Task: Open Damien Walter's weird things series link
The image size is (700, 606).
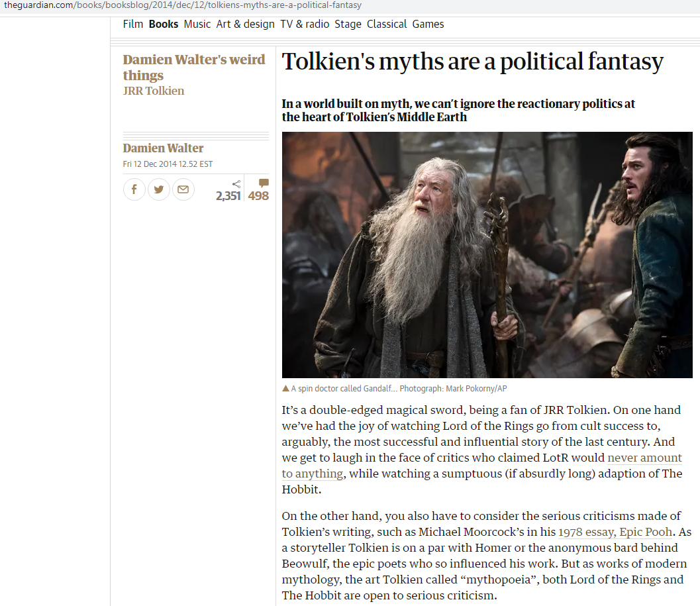Action: [x=194, y=68]
